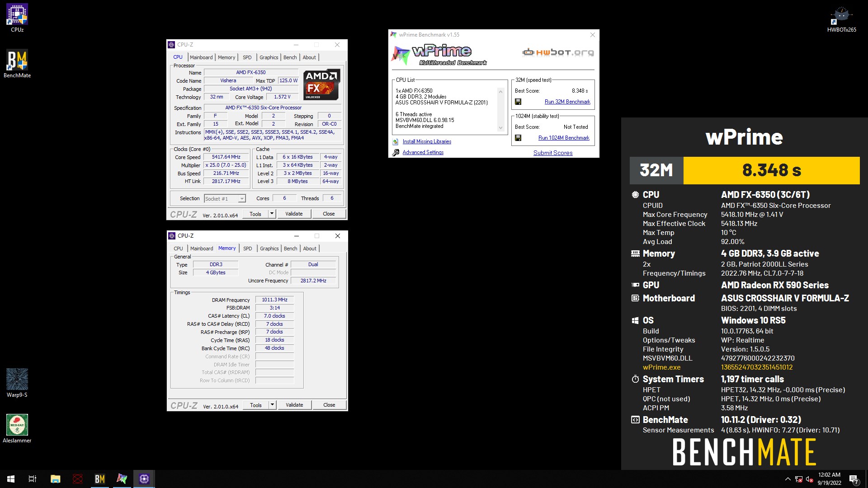
Task: Click Validate in bottom CPU-Z window
Action: 294,405
